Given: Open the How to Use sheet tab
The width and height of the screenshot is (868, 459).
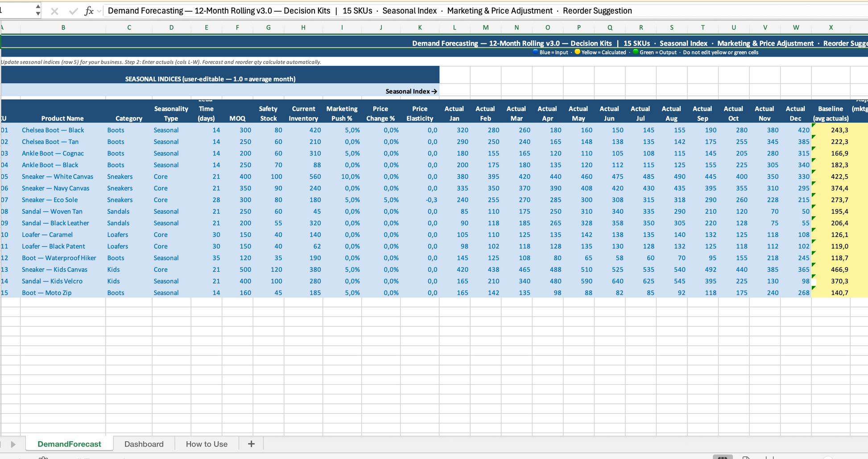Looking at the screenshot, I should (x=207, y=444).
